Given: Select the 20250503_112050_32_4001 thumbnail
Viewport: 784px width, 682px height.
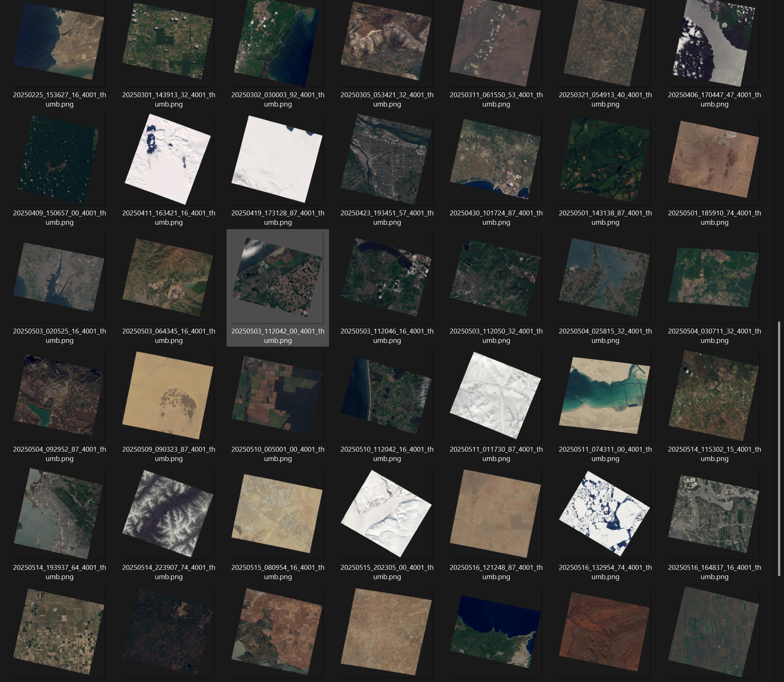Looking at the screenshot, I should 495,277.
